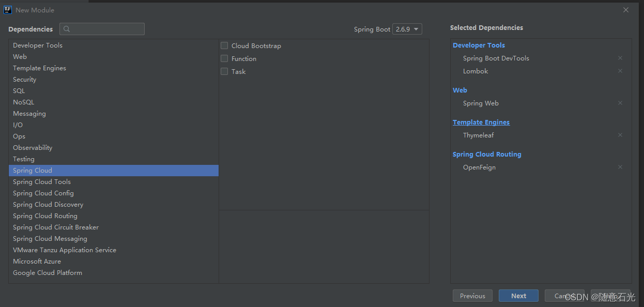
Task: Remove Spring Boot DevTools from selected dependencies
Action: [x=620, y=58]
